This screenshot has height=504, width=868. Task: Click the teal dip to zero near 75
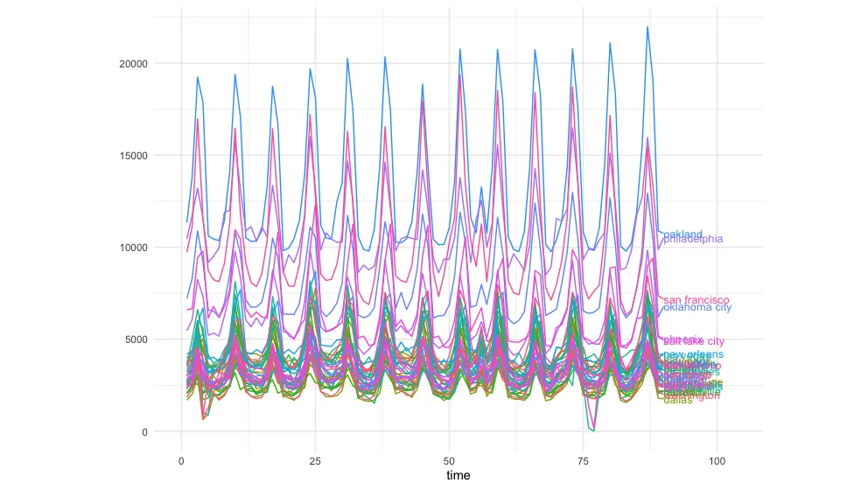tap(593, 430)
